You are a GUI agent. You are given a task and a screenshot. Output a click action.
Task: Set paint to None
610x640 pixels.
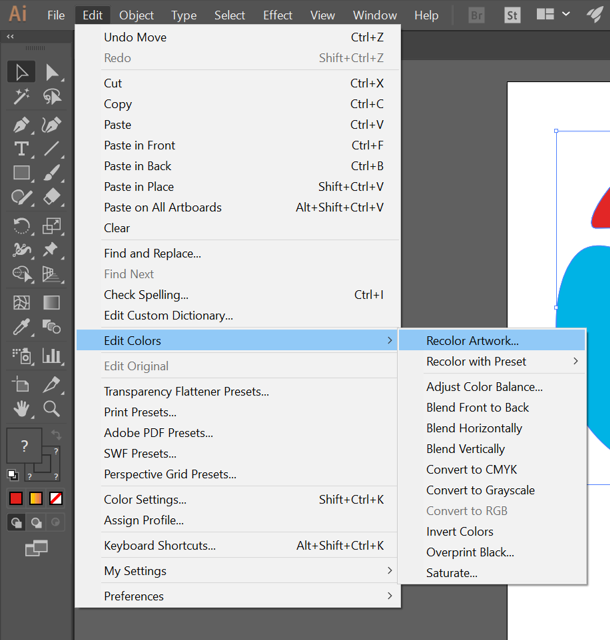click(x=57, y=498)
